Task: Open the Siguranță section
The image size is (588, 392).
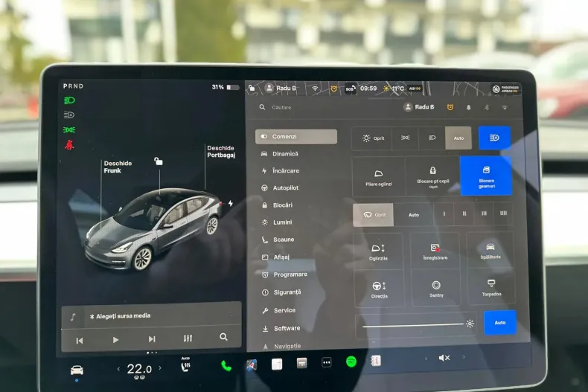Action: [x=281, y=292]
